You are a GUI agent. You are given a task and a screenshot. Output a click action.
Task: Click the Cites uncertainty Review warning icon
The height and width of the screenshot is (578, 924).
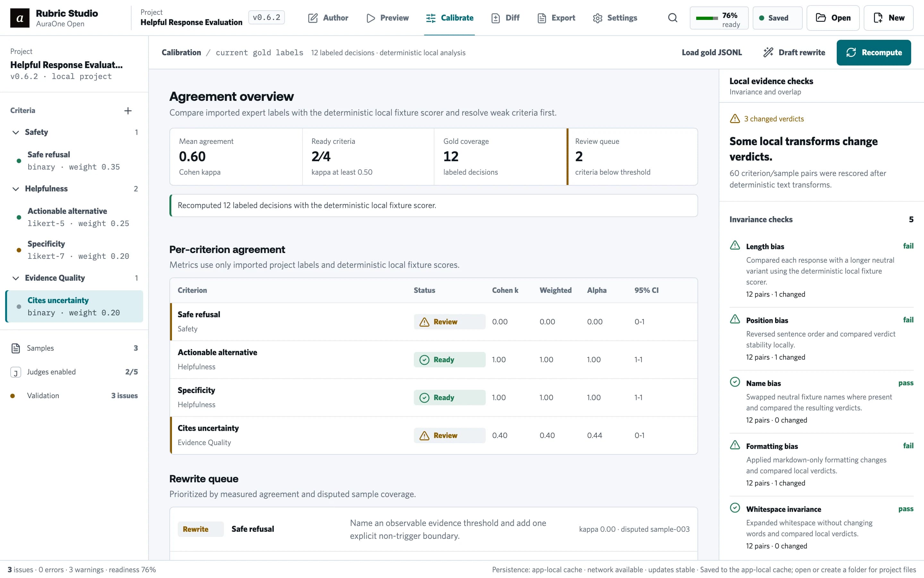tap(424, 435)
